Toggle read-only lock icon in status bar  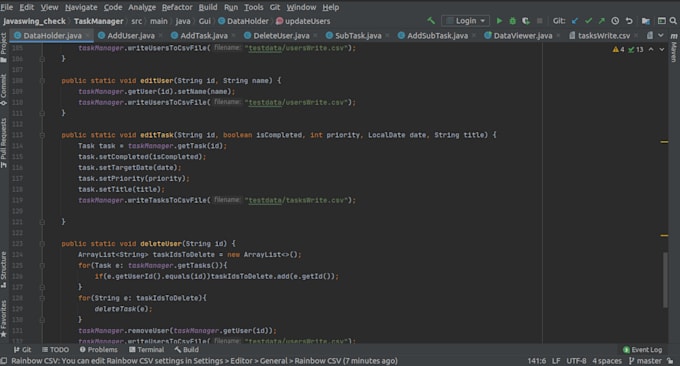[x=670, y=361]
